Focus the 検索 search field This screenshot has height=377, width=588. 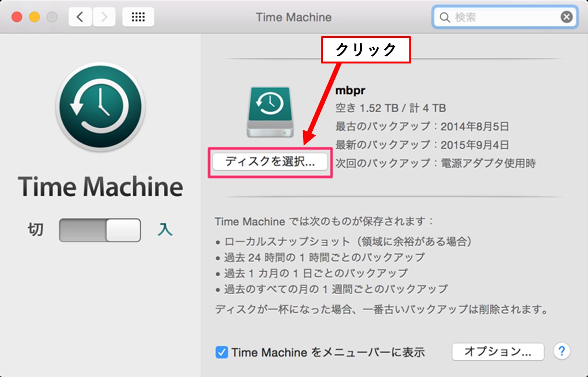504,18
